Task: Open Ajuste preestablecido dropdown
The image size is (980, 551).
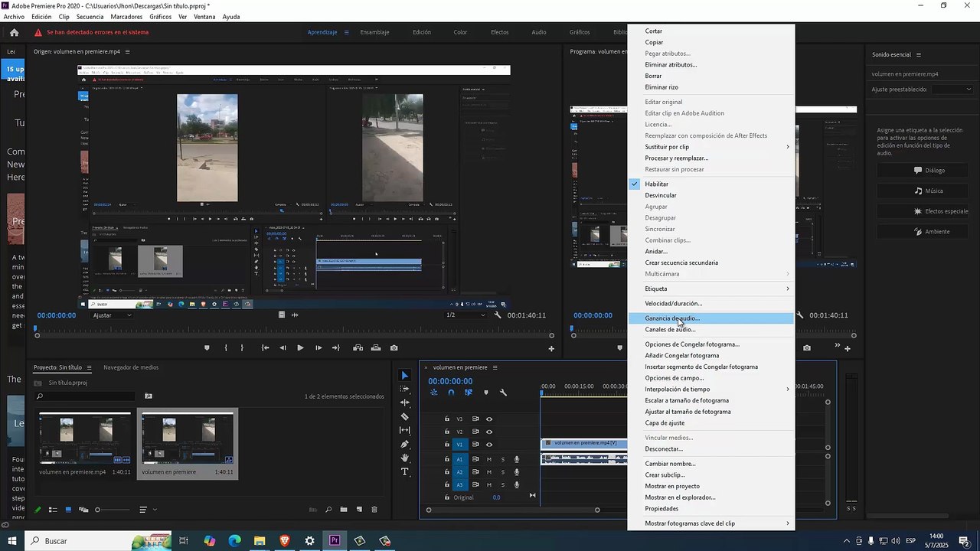Action: (953, 90)
